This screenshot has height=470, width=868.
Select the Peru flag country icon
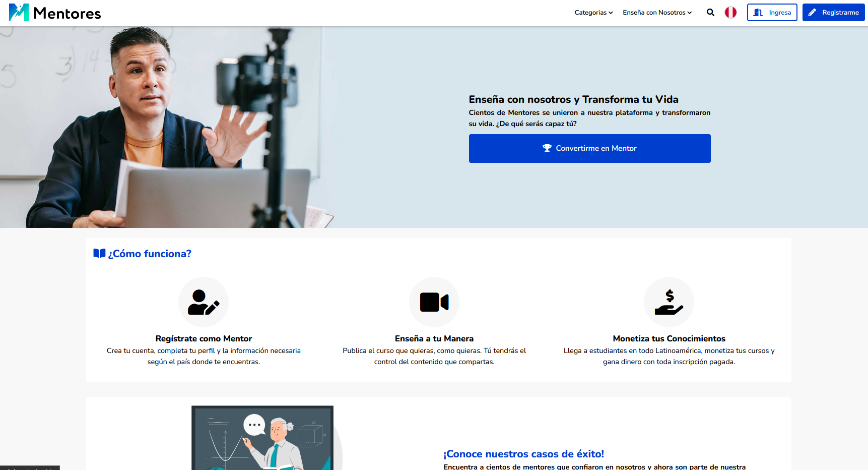730,12
